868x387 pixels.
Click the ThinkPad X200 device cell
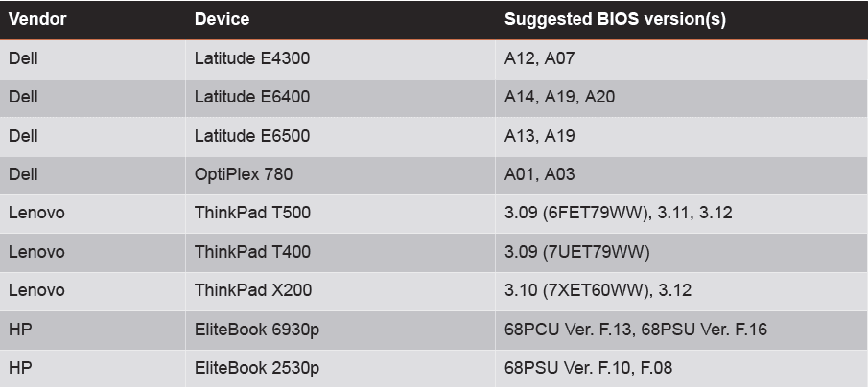pos(252,290)
